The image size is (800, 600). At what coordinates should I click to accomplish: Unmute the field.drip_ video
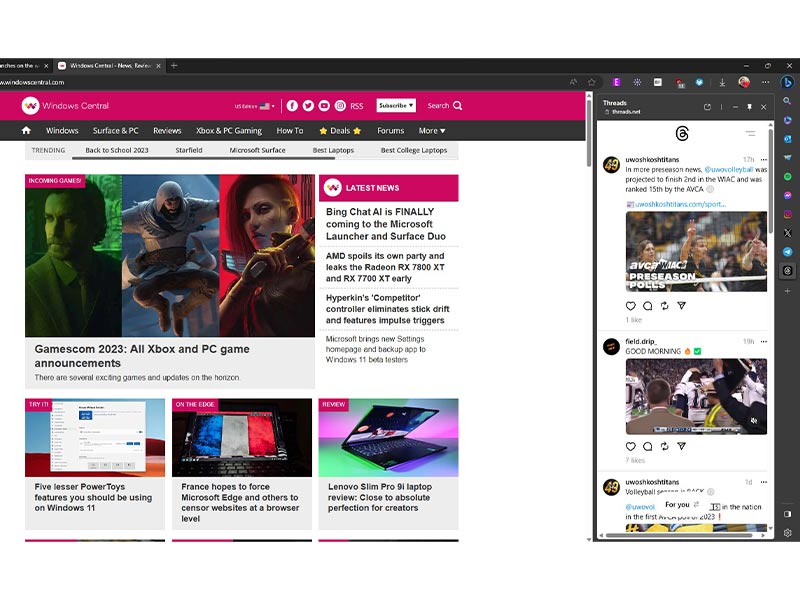point(754,421)
